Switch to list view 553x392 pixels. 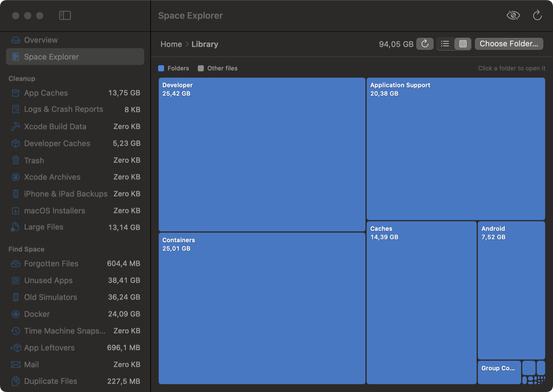(x=445, y=44)
